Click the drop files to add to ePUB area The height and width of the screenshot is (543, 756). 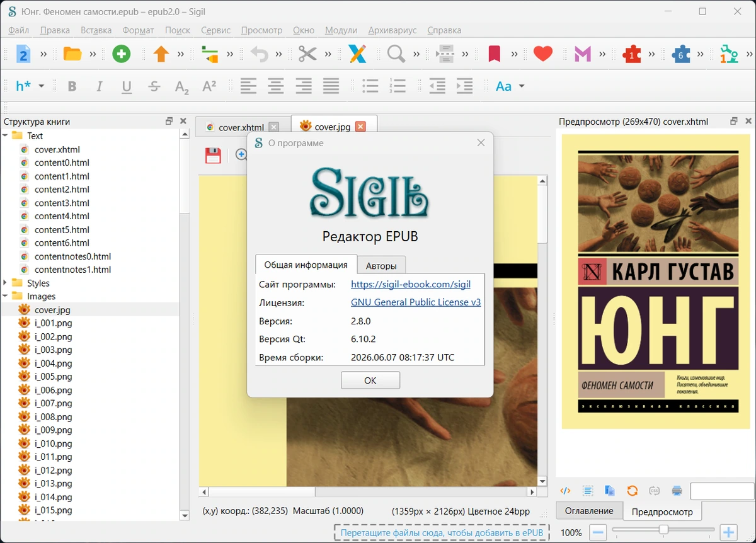pos(442,533)
